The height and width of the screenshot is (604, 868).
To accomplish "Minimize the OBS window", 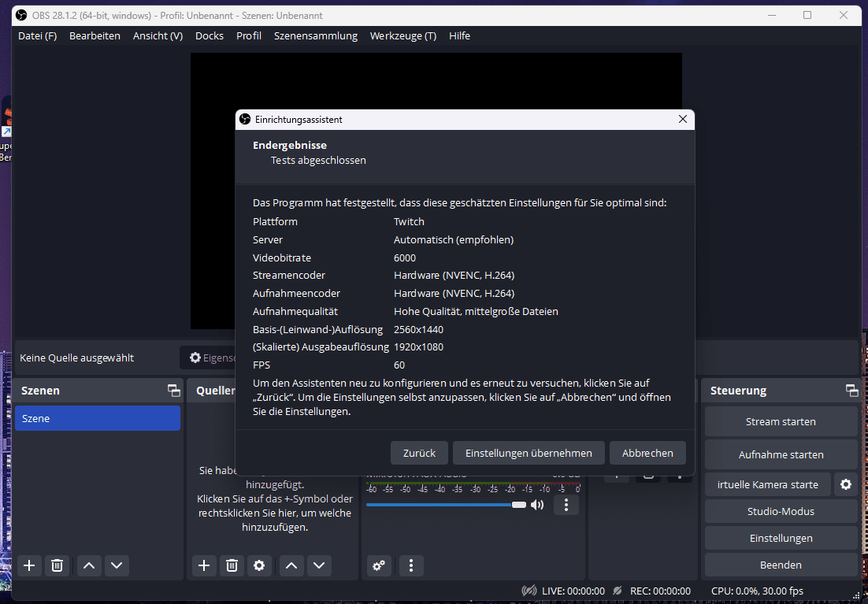I will tap(772, 15).
